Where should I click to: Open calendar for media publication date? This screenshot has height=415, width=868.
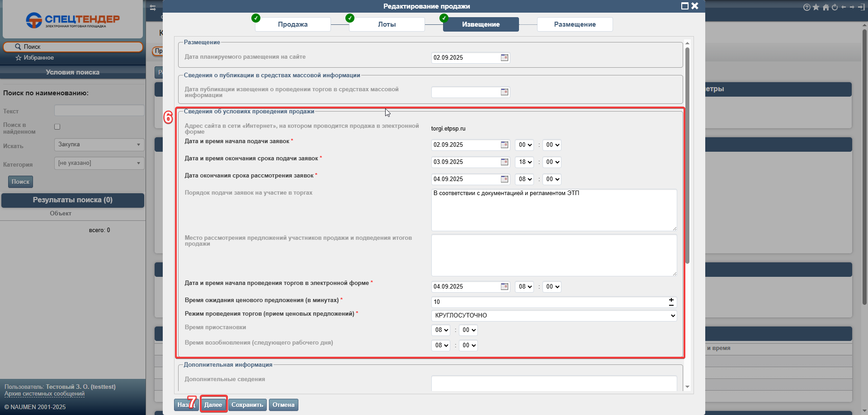tap(505, 92)
